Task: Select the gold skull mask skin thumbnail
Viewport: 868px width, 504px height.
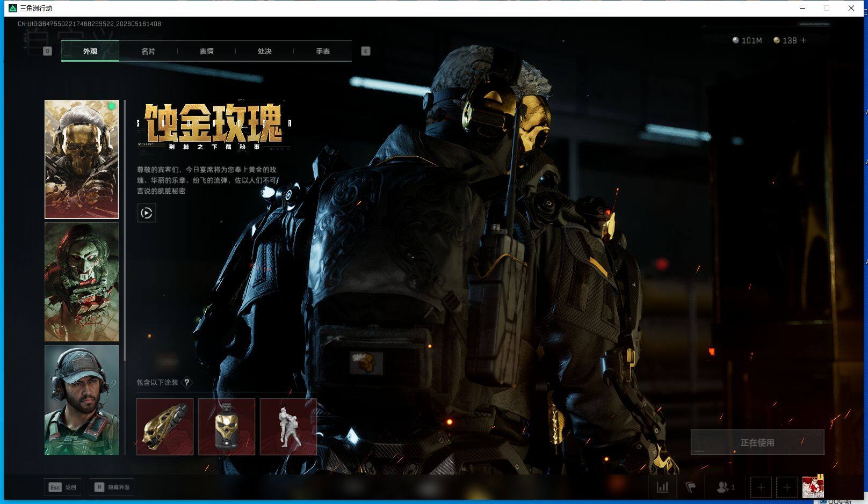Action: tap(82, 159)
